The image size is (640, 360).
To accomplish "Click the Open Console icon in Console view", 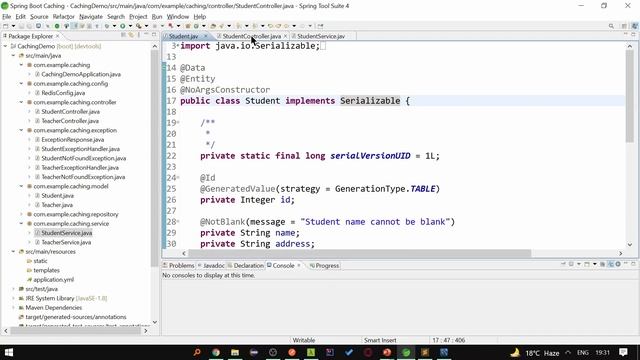I will click(587, 264).
